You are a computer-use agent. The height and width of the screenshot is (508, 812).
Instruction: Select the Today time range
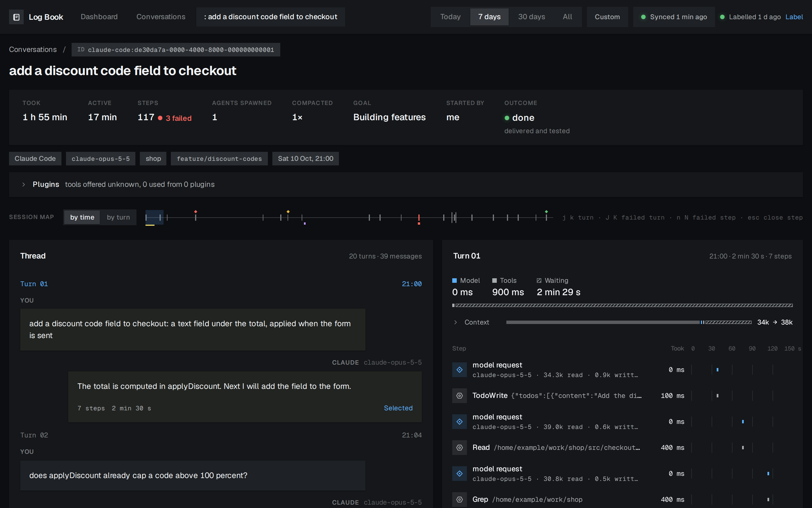click(x=450, y=17)
